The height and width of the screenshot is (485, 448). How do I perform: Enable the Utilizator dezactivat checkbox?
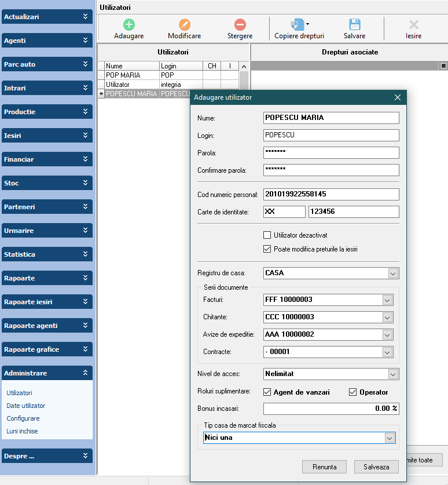tap(267, 235)
